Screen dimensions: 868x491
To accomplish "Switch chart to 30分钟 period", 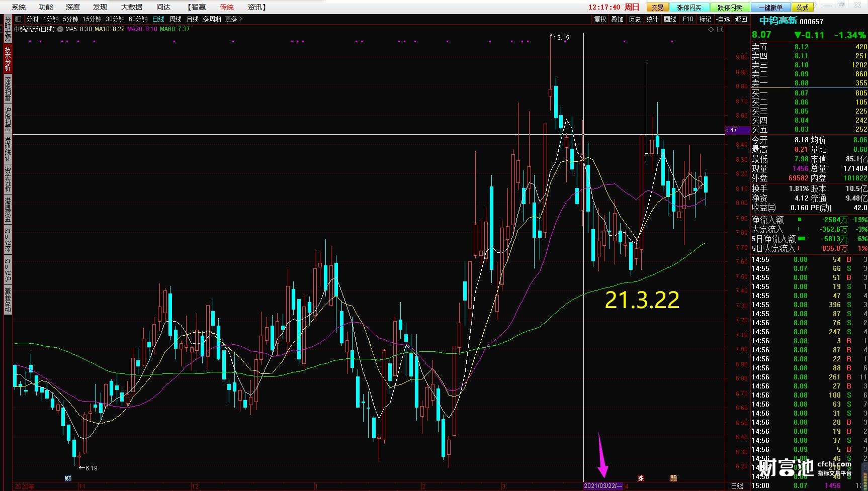I will (115, 19).
